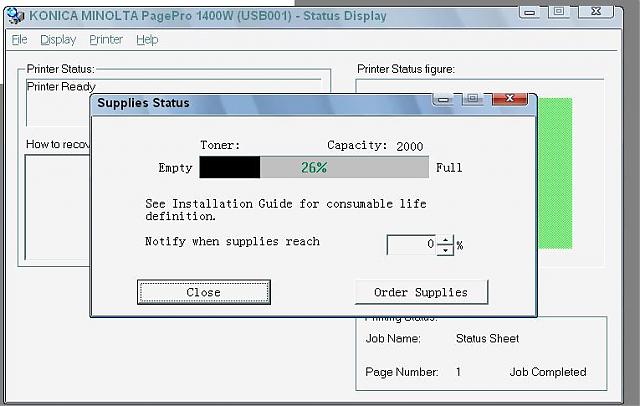Click the toner level bar showing 26%
This screenshot has width=640, height=406.
point(314,167)
